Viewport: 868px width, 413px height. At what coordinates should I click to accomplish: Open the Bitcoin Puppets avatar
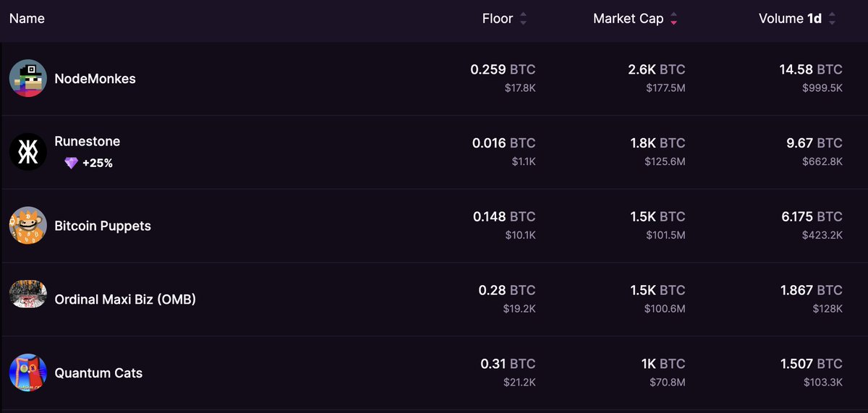point(28,226)
